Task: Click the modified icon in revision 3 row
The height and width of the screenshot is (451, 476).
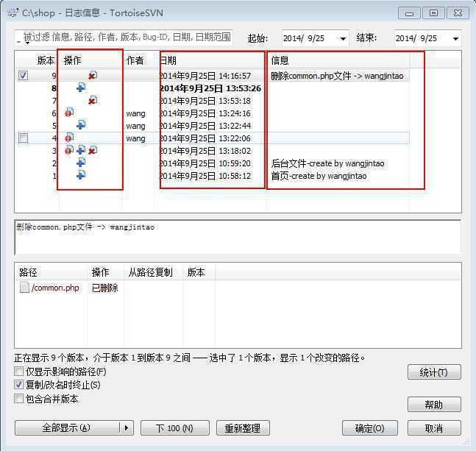Action: (69, 150)
